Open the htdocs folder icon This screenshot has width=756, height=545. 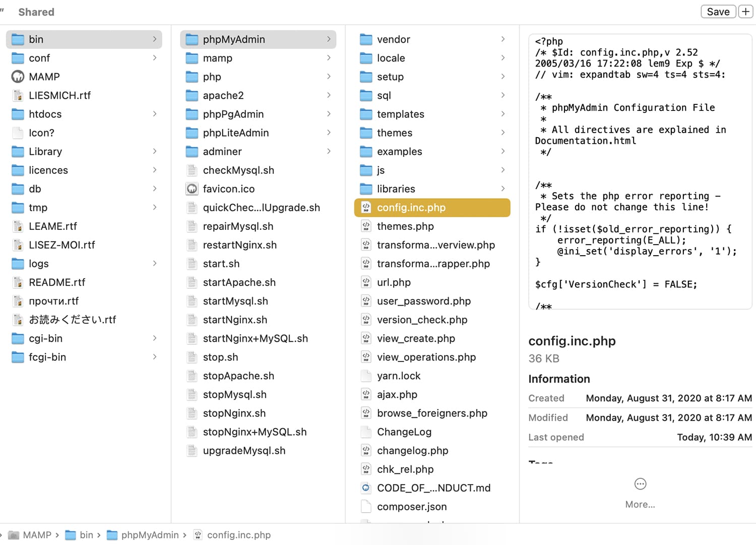[x=18, y=114]
